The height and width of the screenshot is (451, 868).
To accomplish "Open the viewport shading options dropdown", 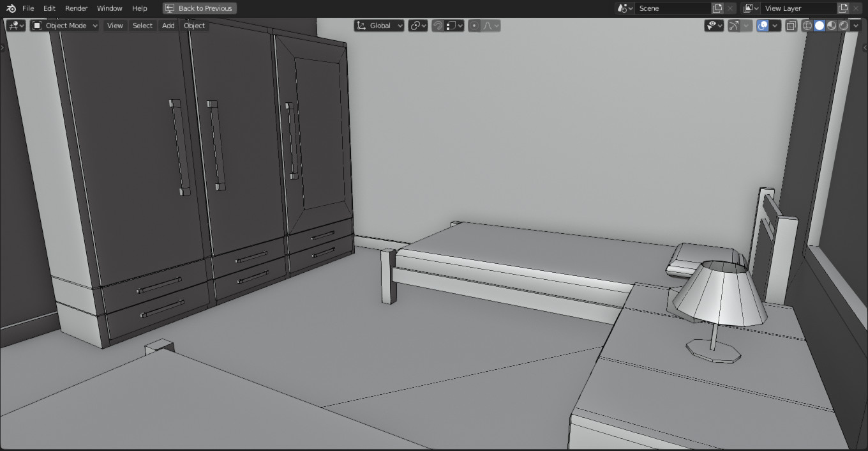I will [856, 26].
